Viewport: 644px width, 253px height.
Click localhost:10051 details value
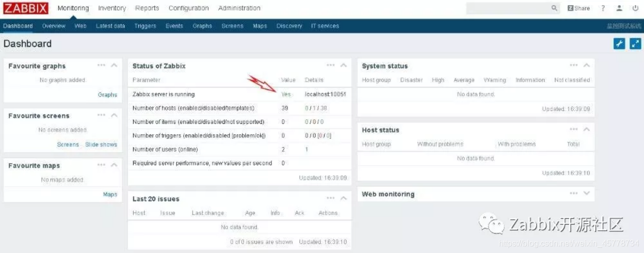[x=326, y=94]
